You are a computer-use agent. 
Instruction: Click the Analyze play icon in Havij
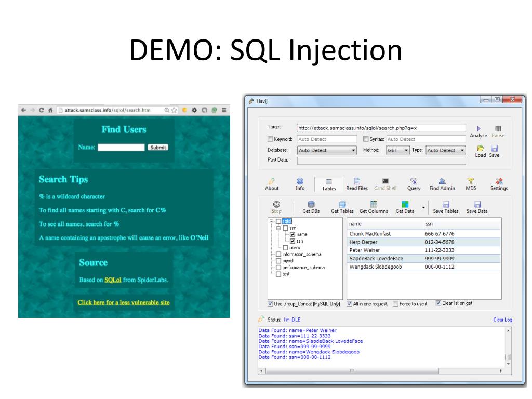(478, 129)
